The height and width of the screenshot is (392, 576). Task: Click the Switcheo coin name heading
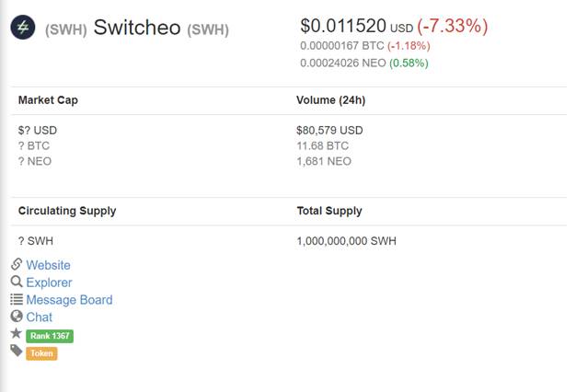click(137, 28)
